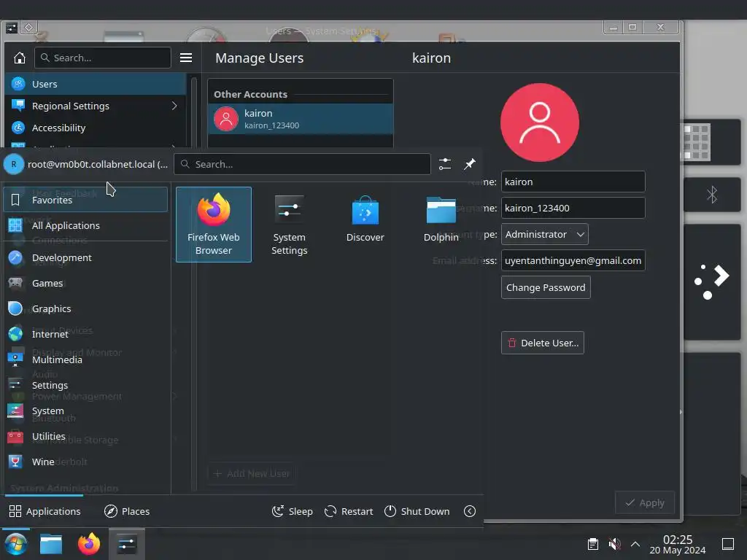Open clipboard tray icon
The image size is (747, 560).
click(593, 544)
